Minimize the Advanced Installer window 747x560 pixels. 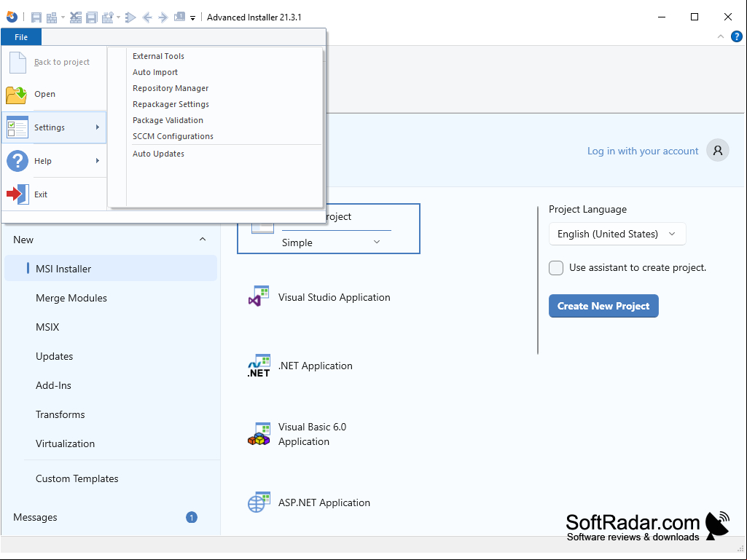pyautogui.click(x=662, y=17)
